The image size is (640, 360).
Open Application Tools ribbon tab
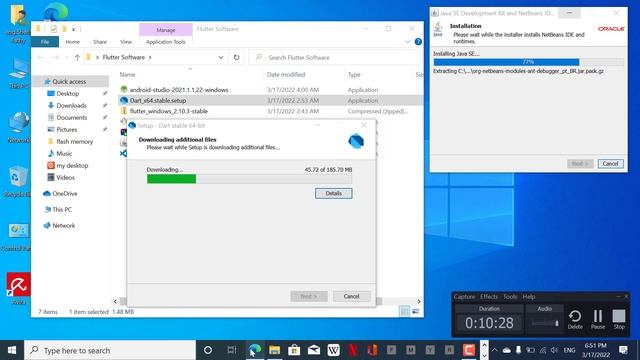pos(165,42)
